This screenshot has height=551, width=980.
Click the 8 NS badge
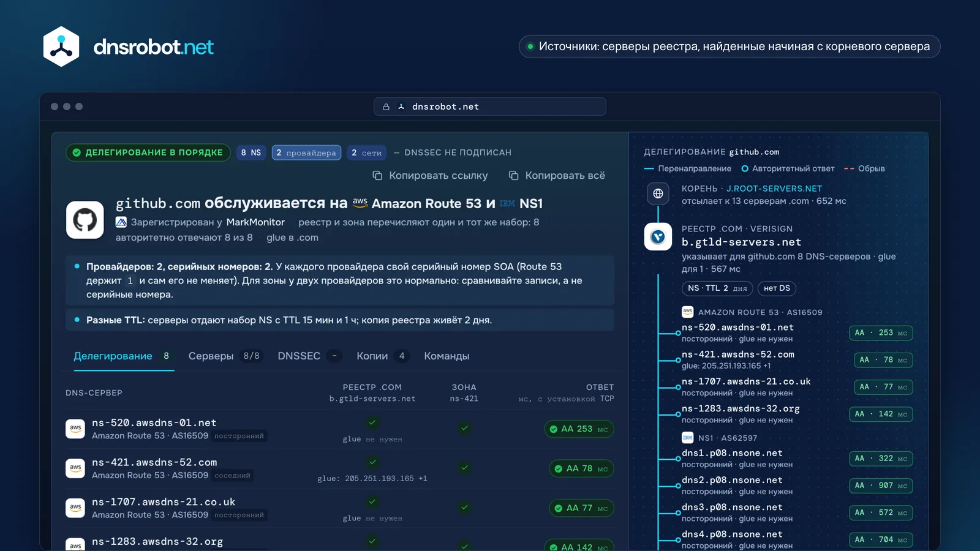tap(251, 152)
